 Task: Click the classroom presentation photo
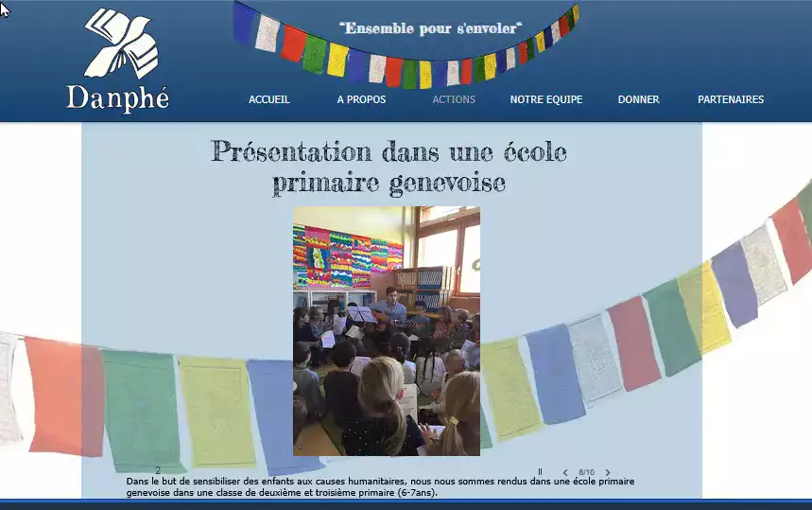[x=386, y=330]
